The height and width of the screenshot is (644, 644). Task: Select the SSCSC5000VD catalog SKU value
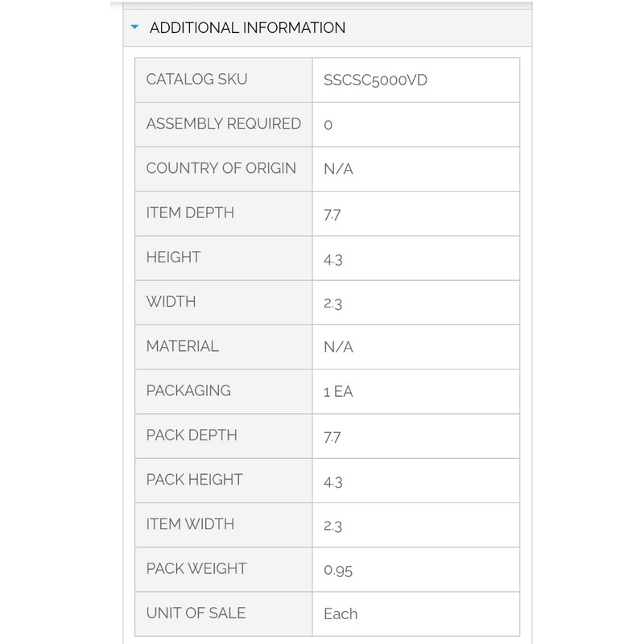tap(375, 80)
